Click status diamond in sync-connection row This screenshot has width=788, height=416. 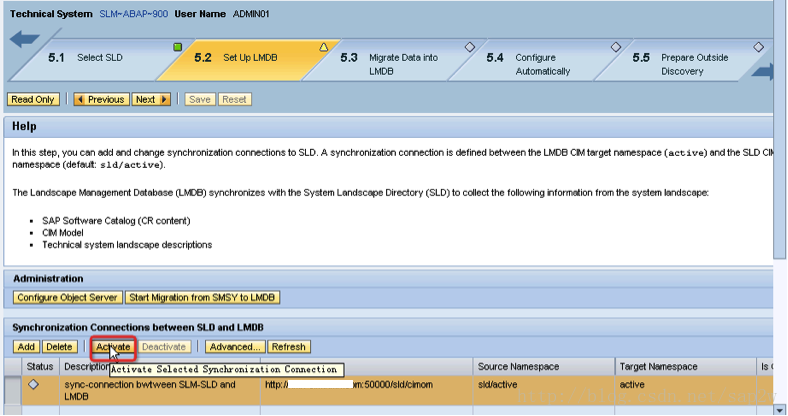34,384
